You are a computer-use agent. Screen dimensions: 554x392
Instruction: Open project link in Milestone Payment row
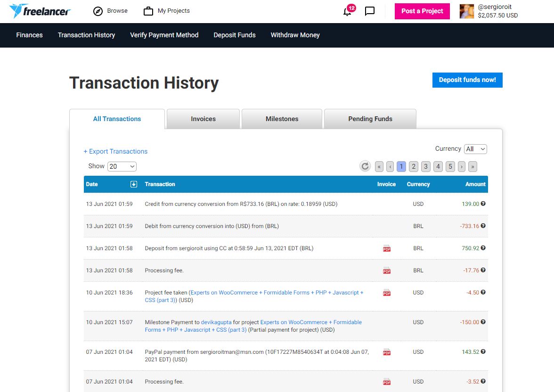coord(253,326)
